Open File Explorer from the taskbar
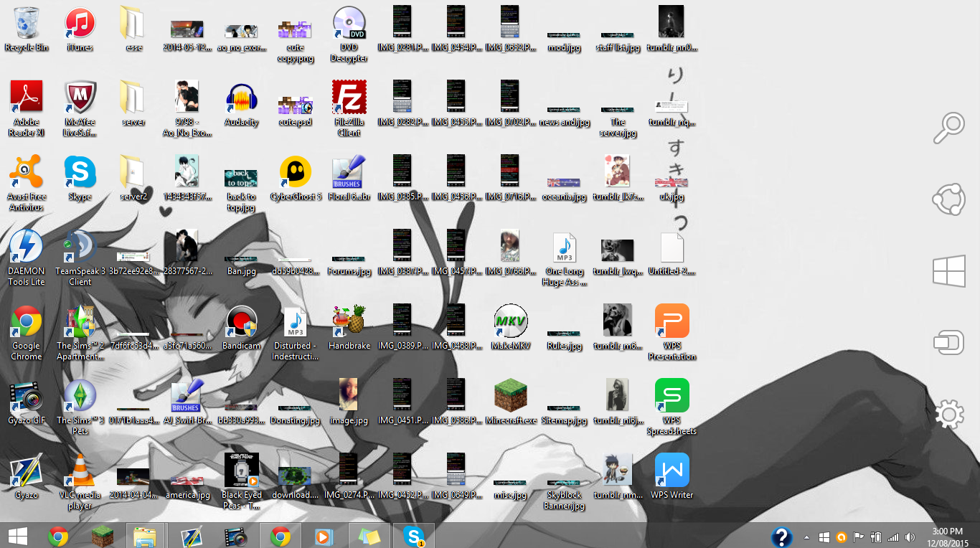The height and width of the screenshot is (548, 980). tap(146, 536)
